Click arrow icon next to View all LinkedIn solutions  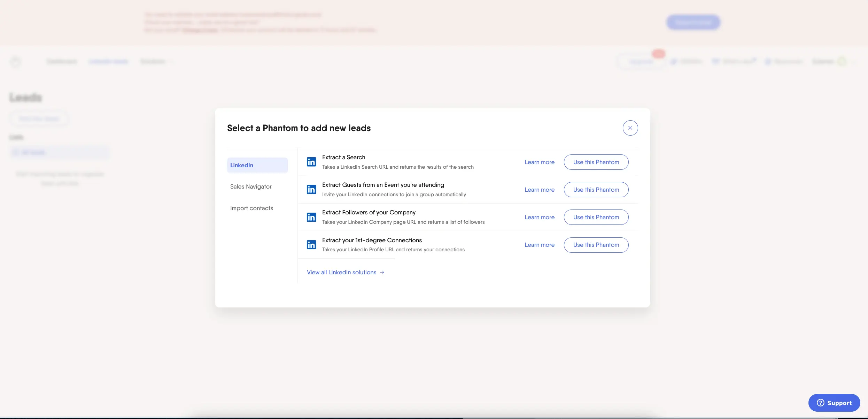382,273
